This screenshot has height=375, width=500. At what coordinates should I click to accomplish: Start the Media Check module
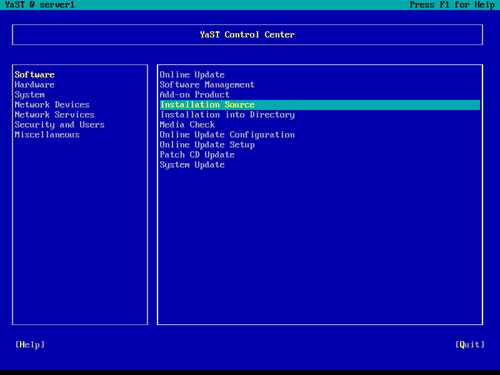point(187,125)
